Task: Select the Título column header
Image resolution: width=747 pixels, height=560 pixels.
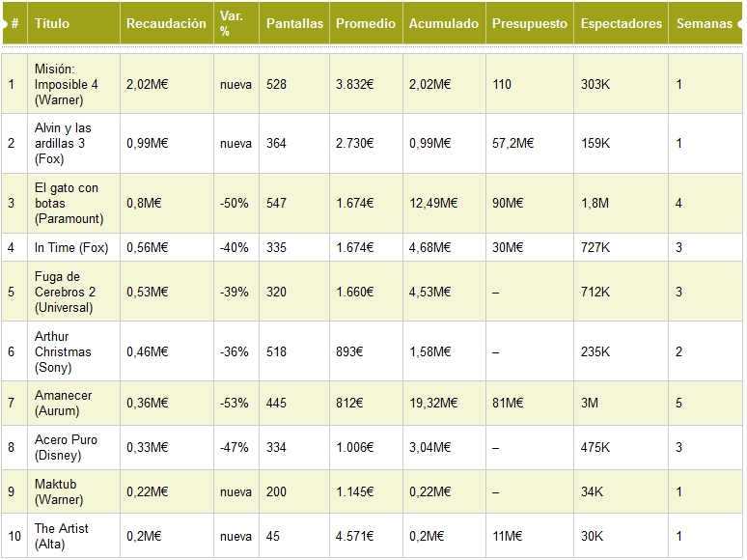Action: coord(52,23)
